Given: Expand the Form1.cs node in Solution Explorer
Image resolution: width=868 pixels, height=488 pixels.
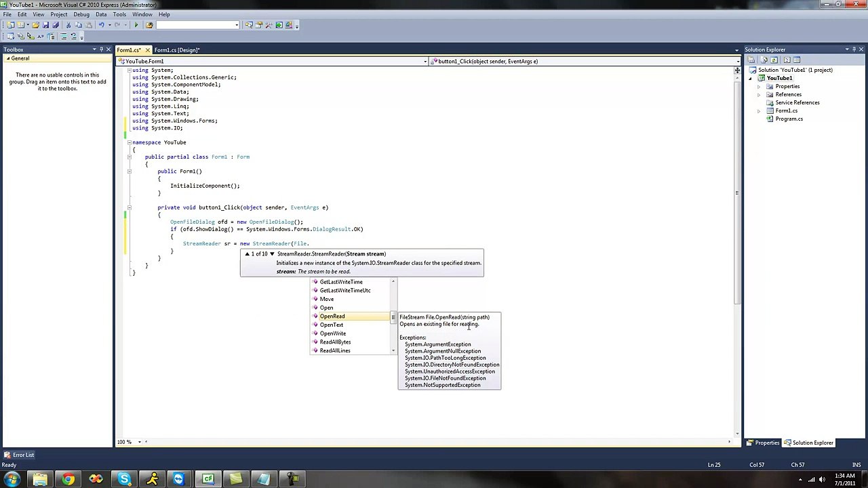Looking at the screenshot, I should pyautogui.click(x=759, y=111).
